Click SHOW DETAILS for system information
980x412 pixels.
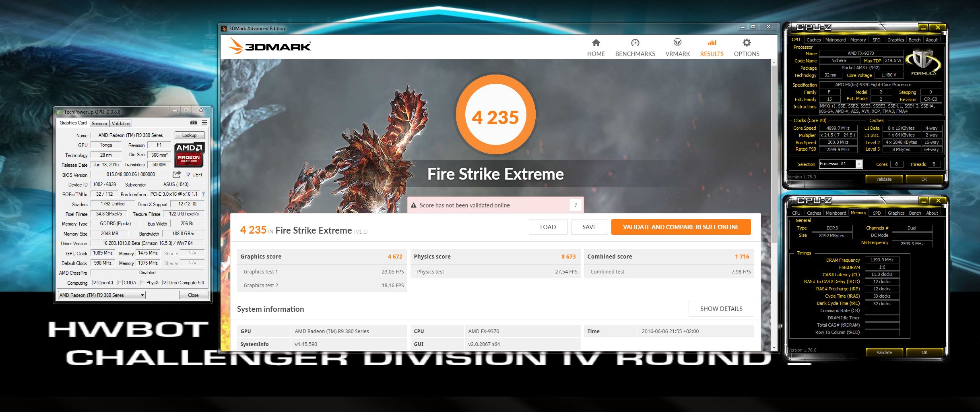pyautogui.click(x=721, y=308)
